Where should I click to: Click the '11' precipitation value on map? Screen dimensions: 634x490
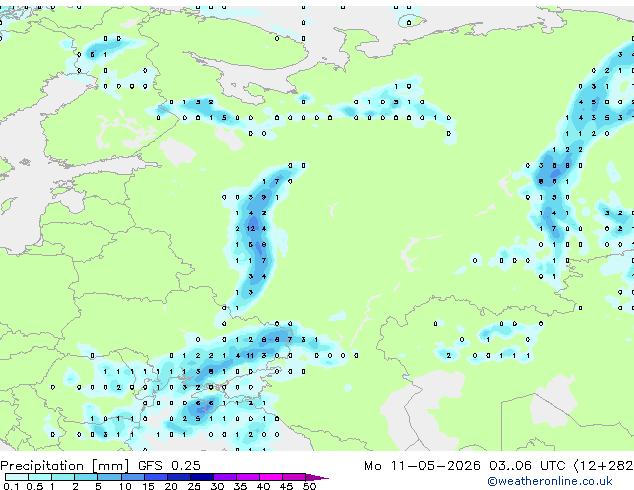click(x=251, y=356)
